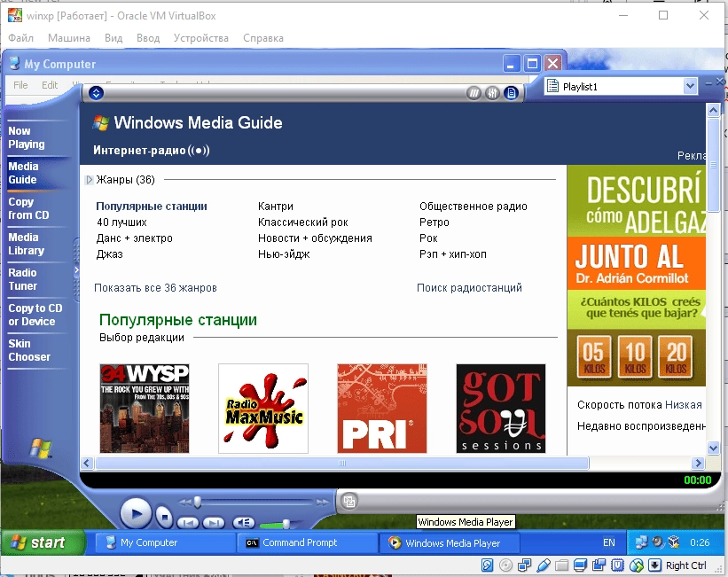
Task: Click horizontal scrollbar right arrow
Action: pyautogui.click(x=698, y=463)
